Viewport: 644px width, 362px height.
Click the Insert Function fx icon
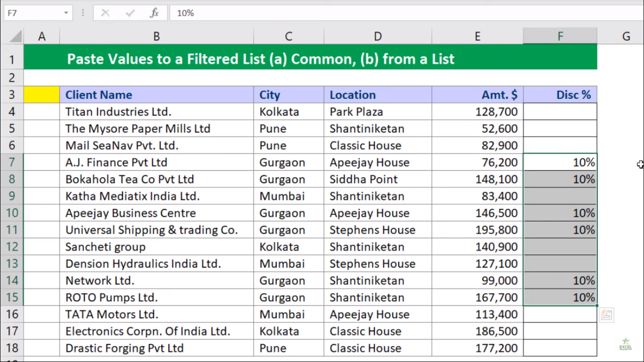tap(154, 13)
